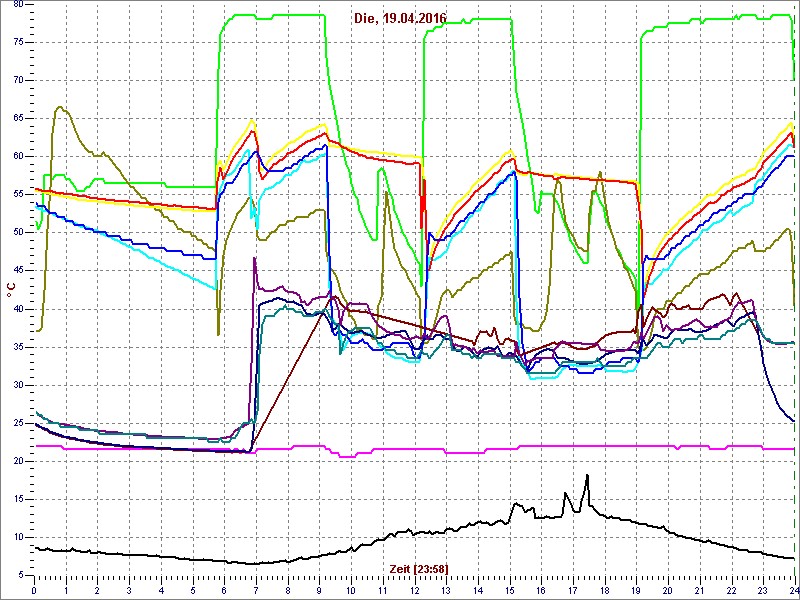Click the hour 18 tick label
The width and height of the screenshot is (800, 600).
tap(605, 590)
